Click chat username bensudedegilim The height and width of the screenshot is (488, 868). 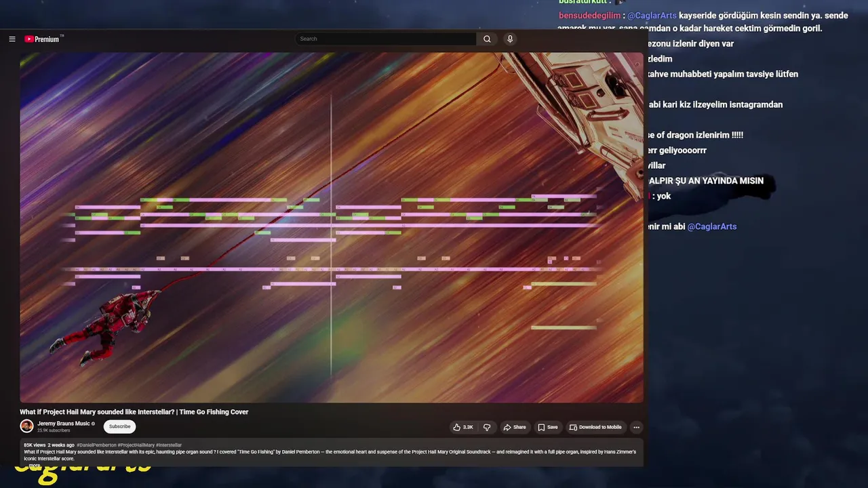coord(589,16)
